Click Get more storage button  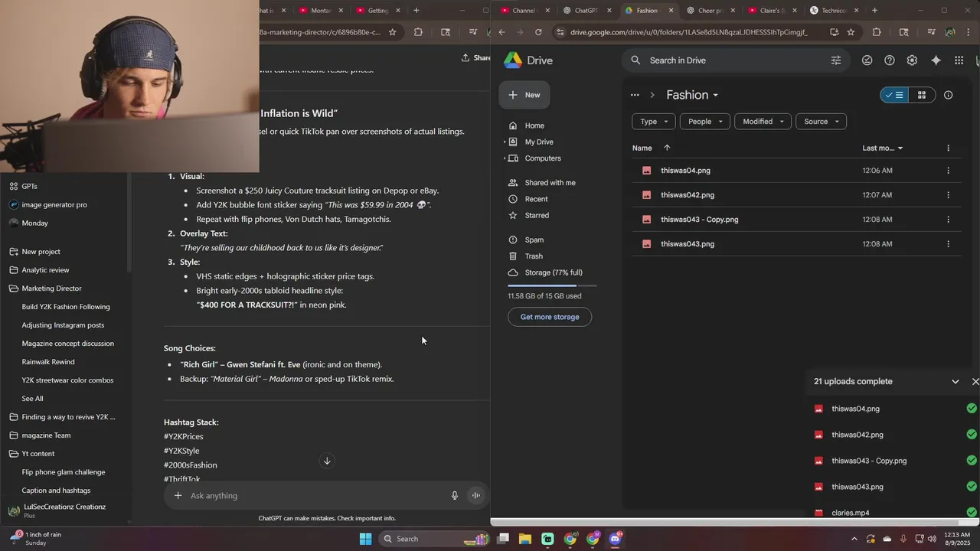coord(550,317)
